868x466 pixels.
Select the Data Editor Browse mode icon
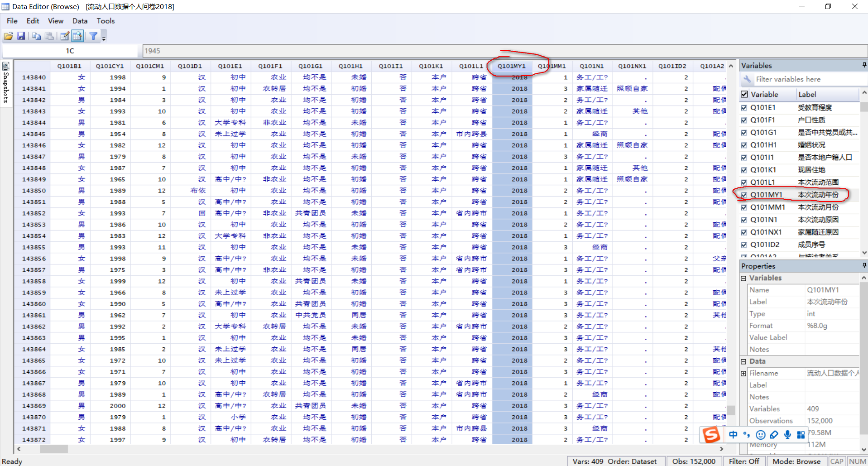pos(77,36)
